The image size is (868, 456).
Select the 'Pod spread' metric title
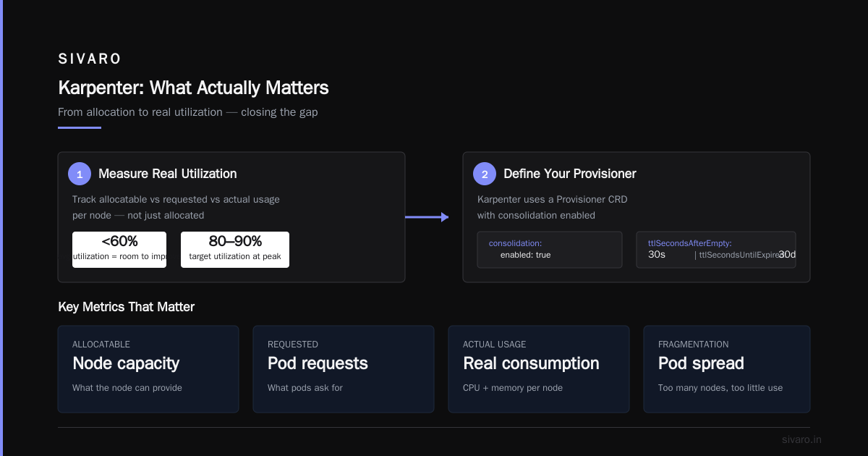[701, 363]
